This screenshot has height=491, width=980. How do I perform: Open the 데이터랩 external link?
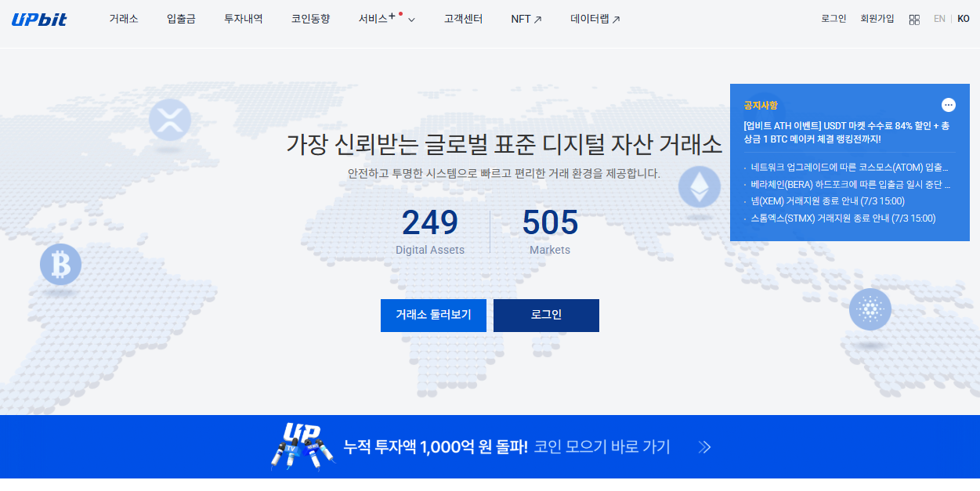click(x=595, y=19)
